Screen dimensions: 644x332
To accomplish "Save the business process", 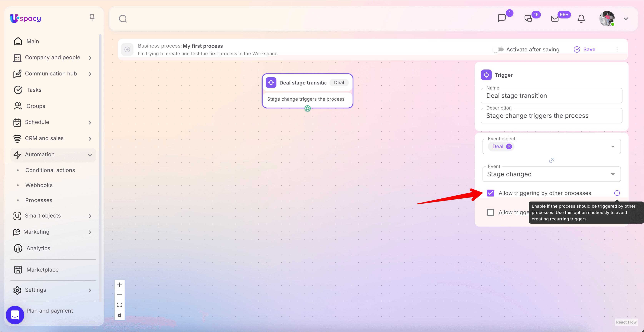I will (584, 50).
